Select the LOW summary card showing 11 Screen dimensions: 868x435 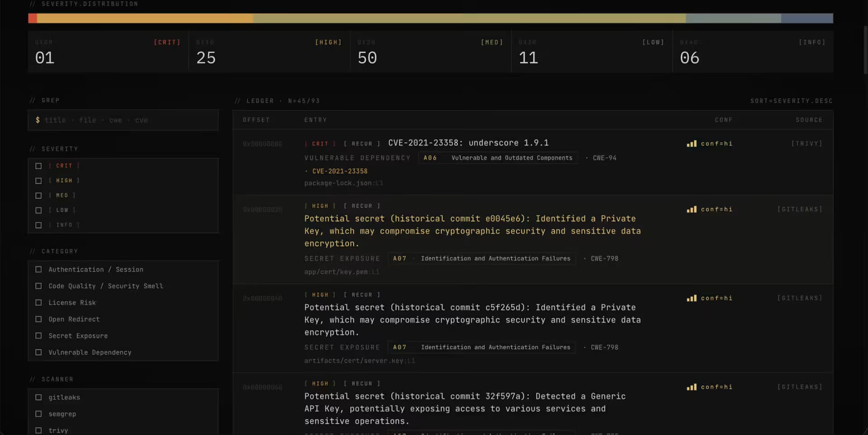tap(592, 51)
